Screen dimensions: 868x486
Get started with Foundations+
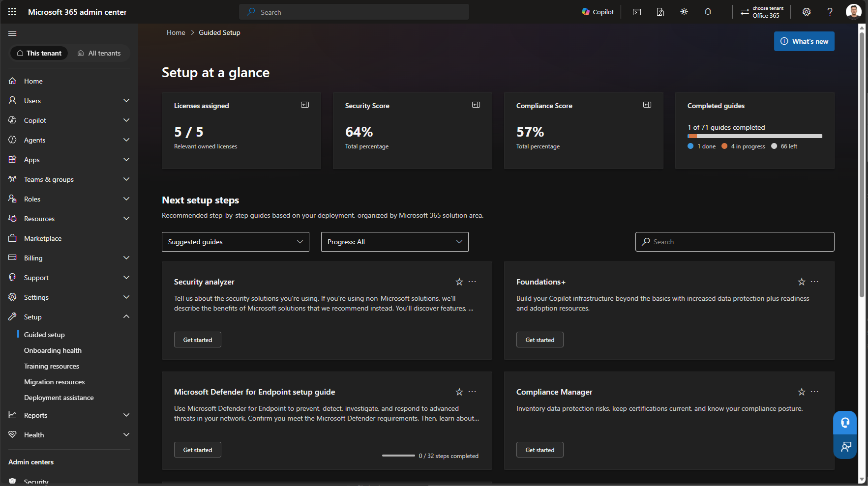point(540,340)
